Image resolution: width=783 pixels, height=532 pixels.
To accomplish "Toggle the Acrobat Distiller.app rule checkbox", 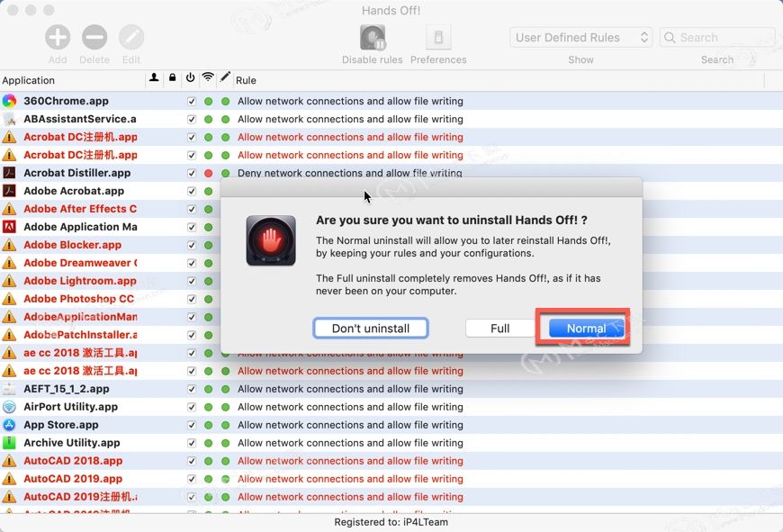I will 192,174.
